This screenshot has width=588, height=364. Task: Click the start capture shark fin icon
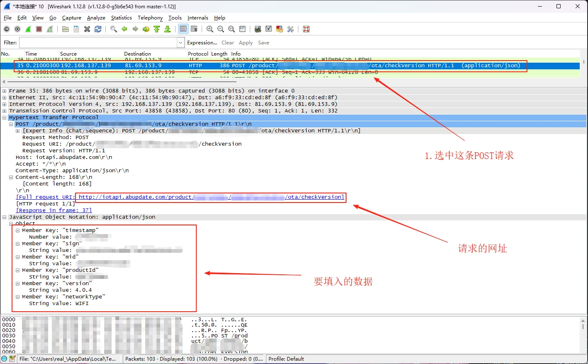tap(28, 29)
